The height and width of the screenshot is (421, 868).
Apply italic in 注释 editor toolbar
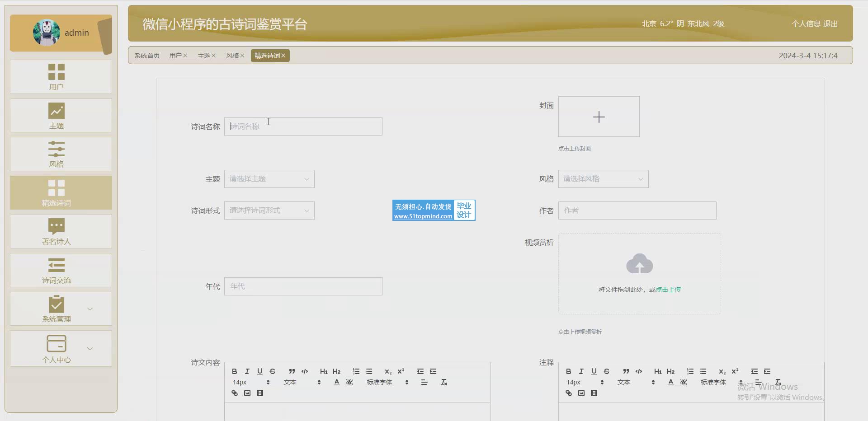coord(581,371)
